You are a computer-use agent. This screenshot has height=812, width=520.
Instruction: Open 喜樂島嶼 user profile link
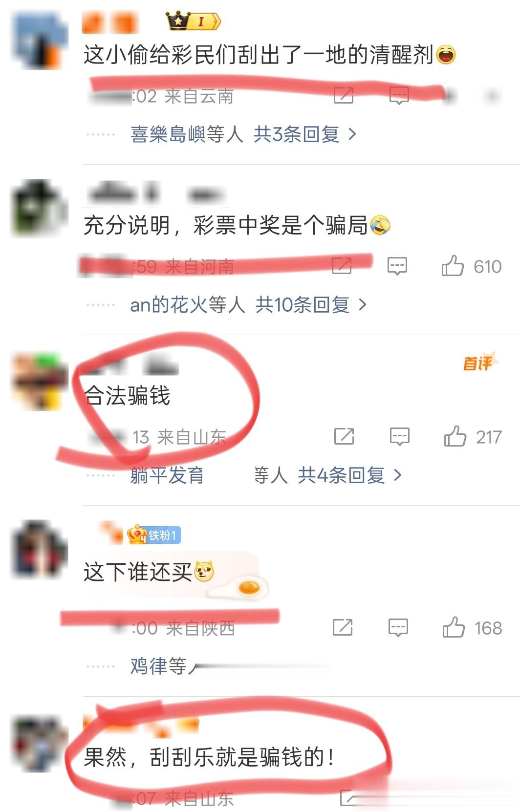168,134
